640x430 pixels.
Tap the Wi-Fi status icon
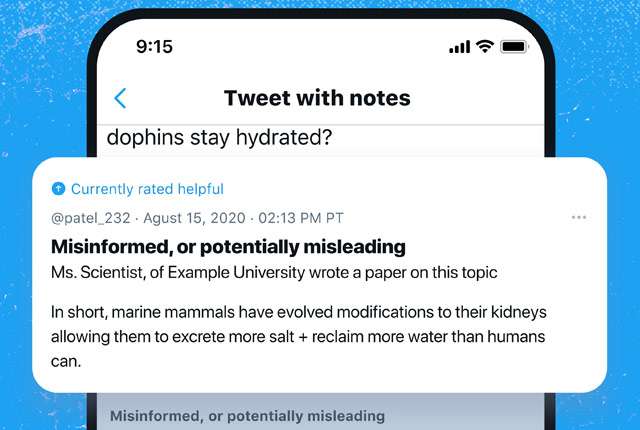(485, 46)
